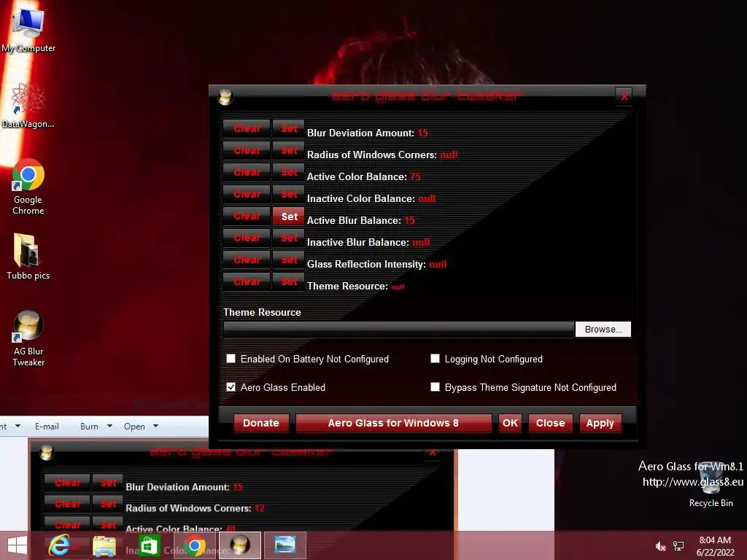Screen dimensions: 747x560
Task: Set the Inactive Blur Balance
Action: [x=289, y=238]
